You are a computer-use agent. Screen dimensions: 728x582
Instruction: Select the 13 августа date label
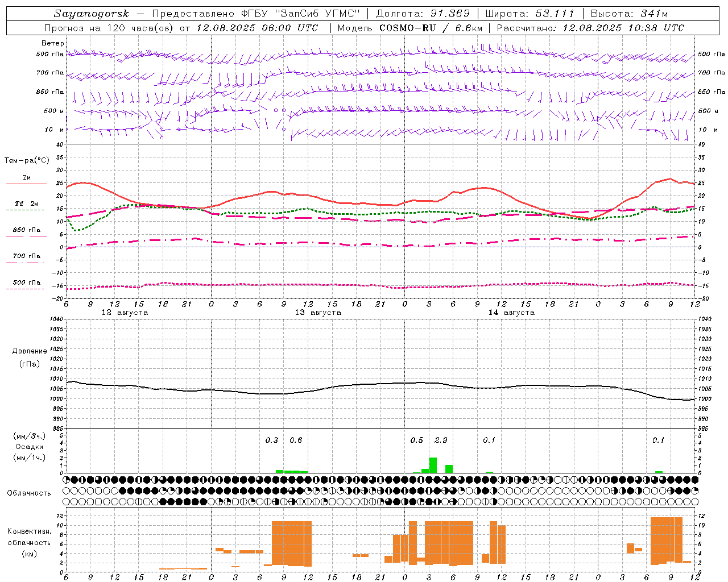(x=318, y=313)
